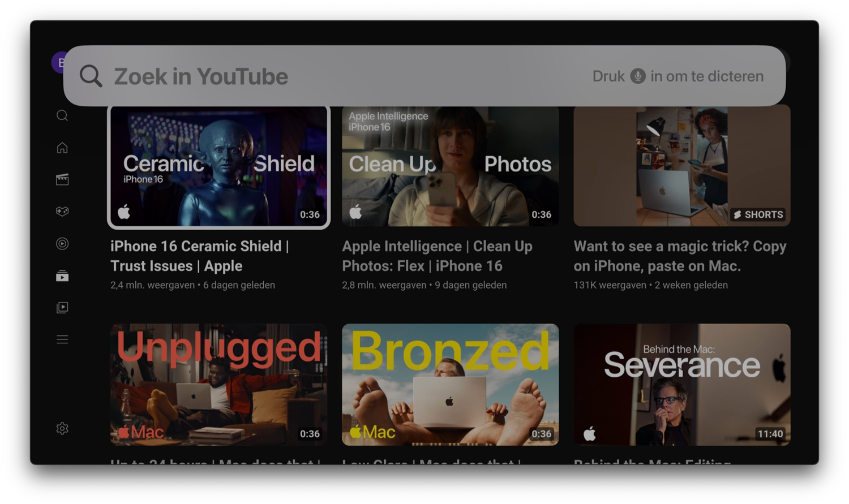Image resolution: width=849 pixels, height=504 pixels.
Task: Play the Clean Up Photos thumbnail
Action: [x=450, y=166]
